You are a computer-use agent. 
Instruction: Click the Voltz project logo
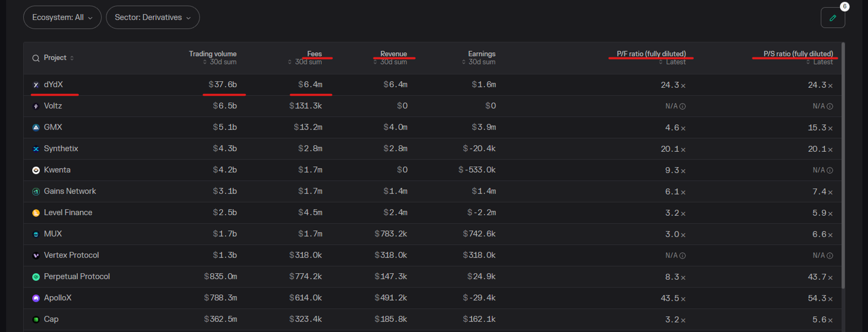(36, 106)
